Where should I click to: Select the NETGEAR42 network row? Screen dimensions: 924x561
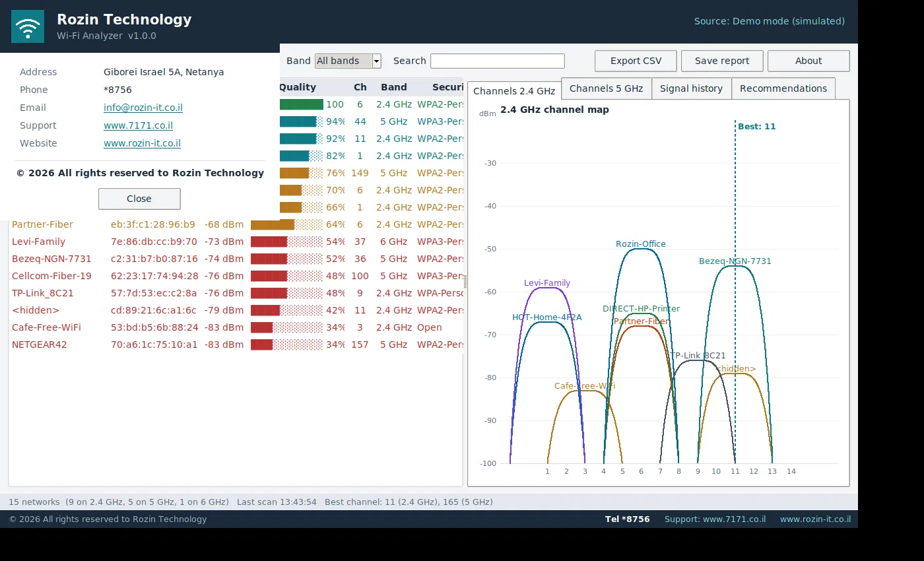[x=236, y=345]
